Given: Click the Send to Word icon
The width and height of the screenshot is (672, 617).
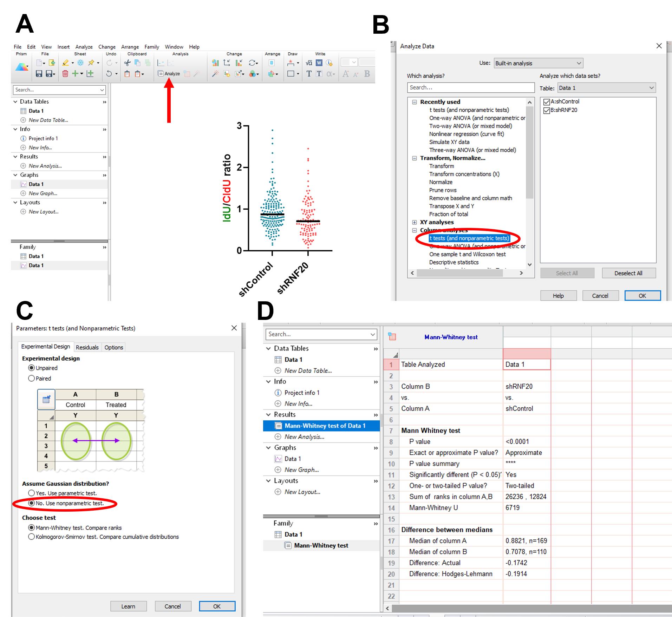Looking at the screenshot, I should click(319, 63).
